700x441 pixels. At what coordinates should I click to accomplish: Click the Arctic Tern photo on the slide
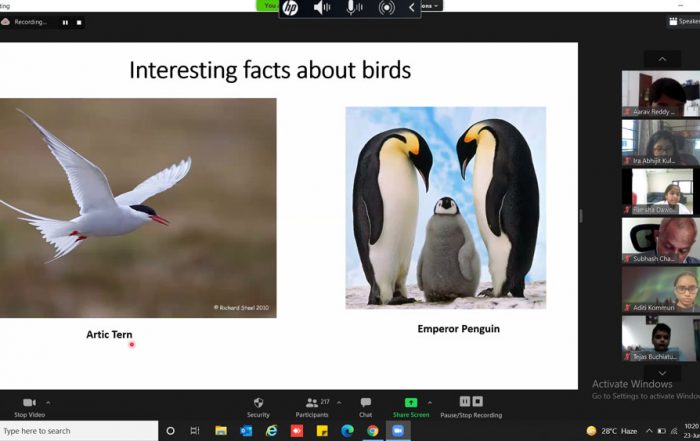tap(138, 208)
